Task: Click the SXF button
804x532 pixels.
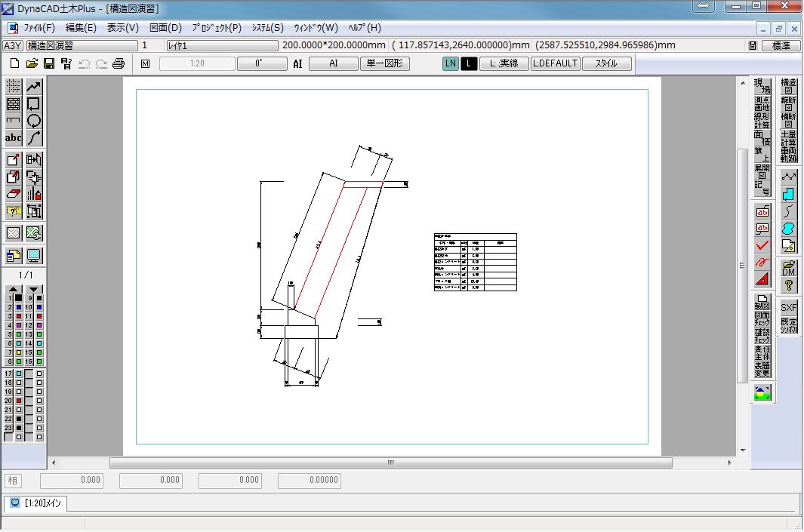Action: [x=789, y=308]
